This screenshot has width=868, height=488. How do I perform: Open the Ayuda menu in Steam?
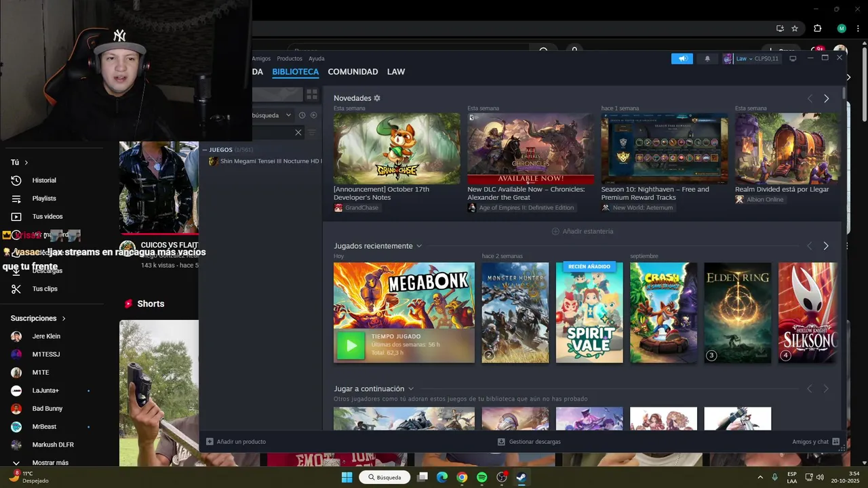(x=317, y=59)
